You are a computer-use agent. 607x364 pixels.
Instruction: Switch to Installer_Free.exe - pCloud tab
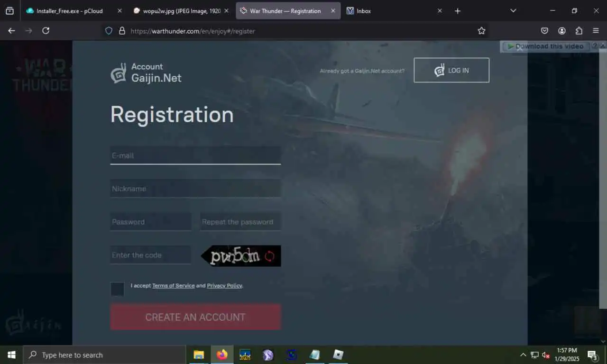pyautogui.click(x=74, y=11)
